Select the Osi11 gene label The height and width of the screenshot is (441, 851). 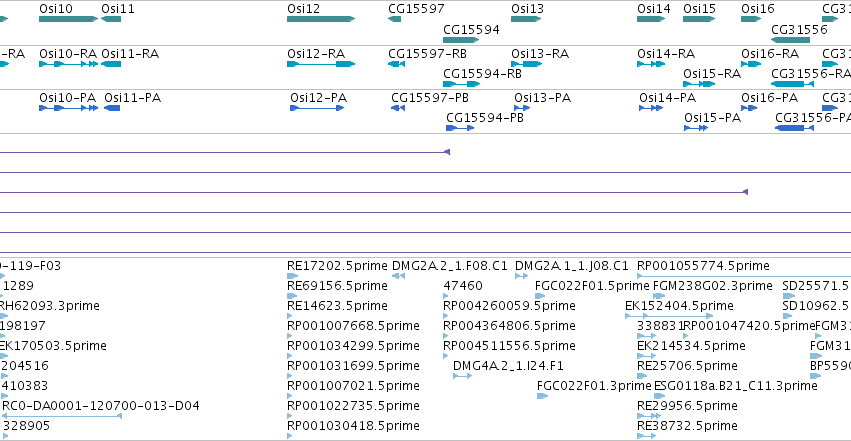[118, 9]
